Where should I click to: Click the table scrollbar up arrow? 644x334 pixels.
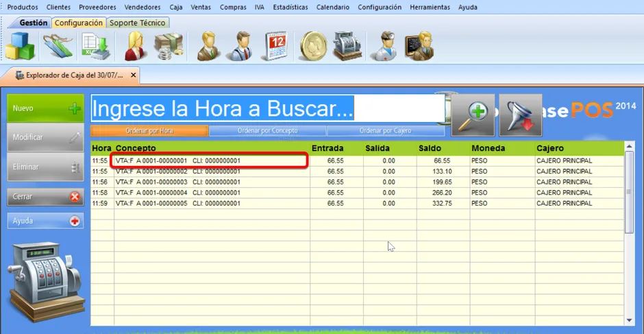(x=629, y=146)
